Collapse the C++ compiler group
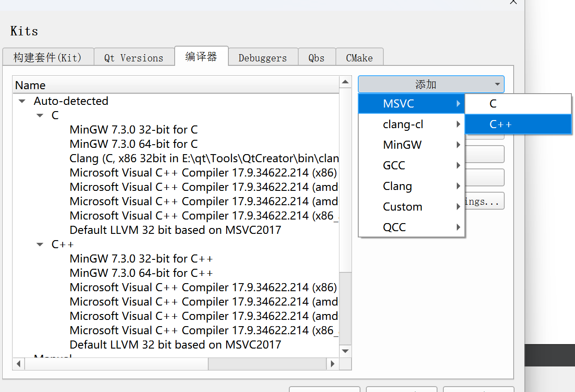Screen dimensions: 575x392 click(x=40, y=244)
